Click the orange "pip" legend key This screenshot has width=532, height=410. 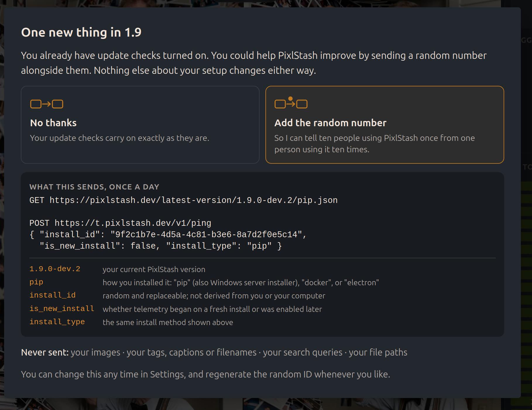point(36,282)
